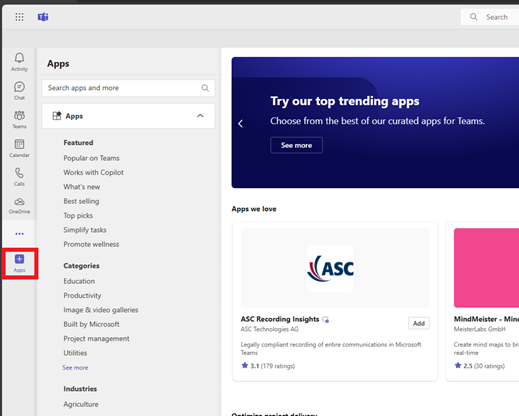Click the MindMeister pink app thumbnail
The width and height of the screenshot is (519, 416).
(x=486, y=268)
